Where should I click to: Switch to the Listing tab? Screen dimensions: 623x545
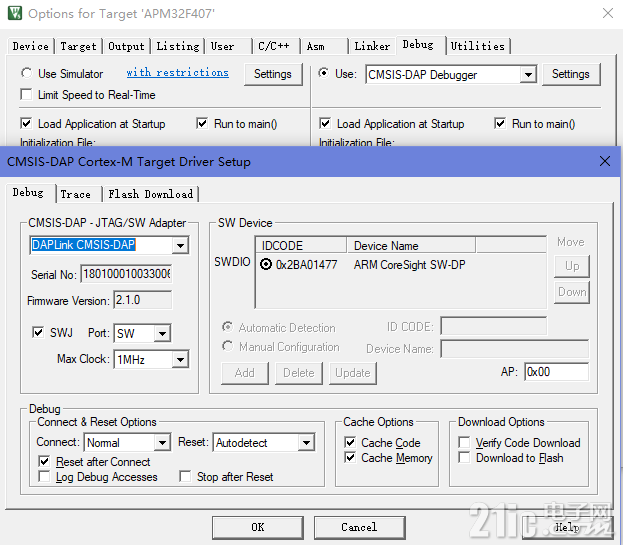[x=178, y=46]
